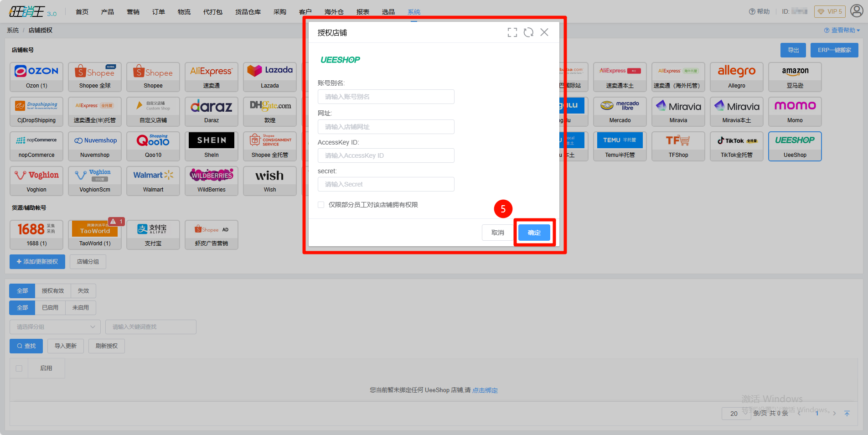Image resolution: width=868 pixels, height=435 pixels.
Task: Tick 仅限部分员工对该店铺拥有权限 checkbox
Action: pyautogui.click(x=321, y=205)
